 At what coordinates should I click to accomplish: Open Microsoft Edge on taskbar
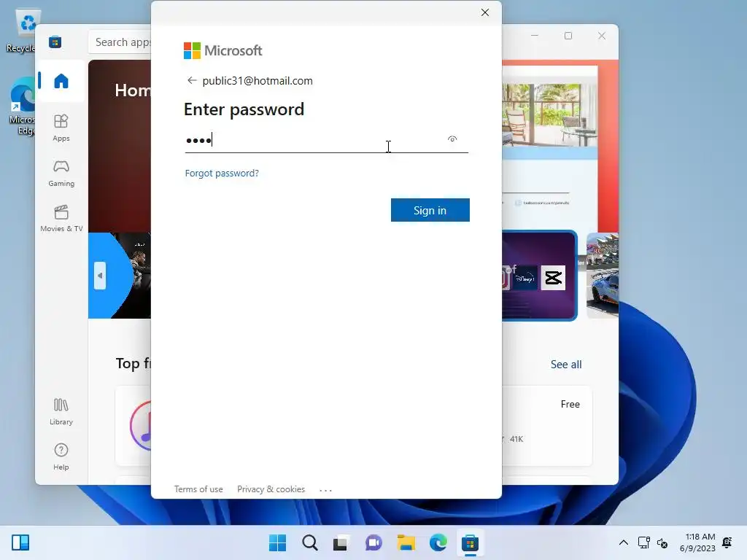(438, 542)
